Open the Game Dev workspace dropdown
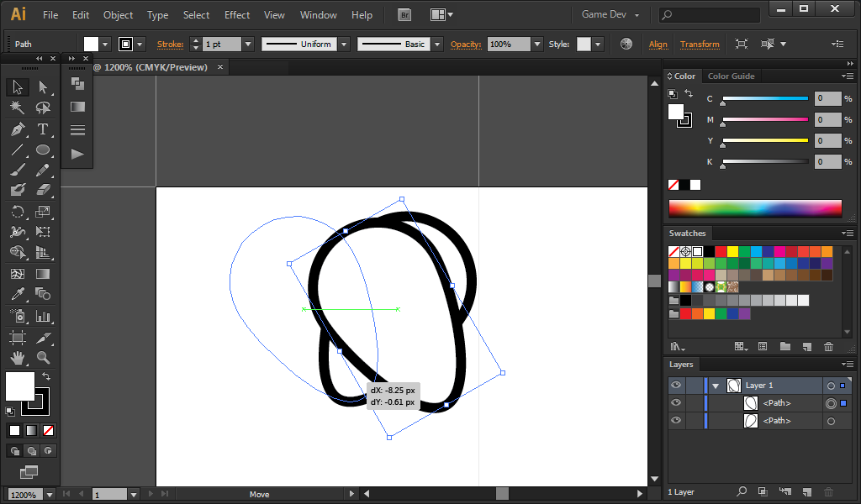861x504 pixels. point(610,15)
